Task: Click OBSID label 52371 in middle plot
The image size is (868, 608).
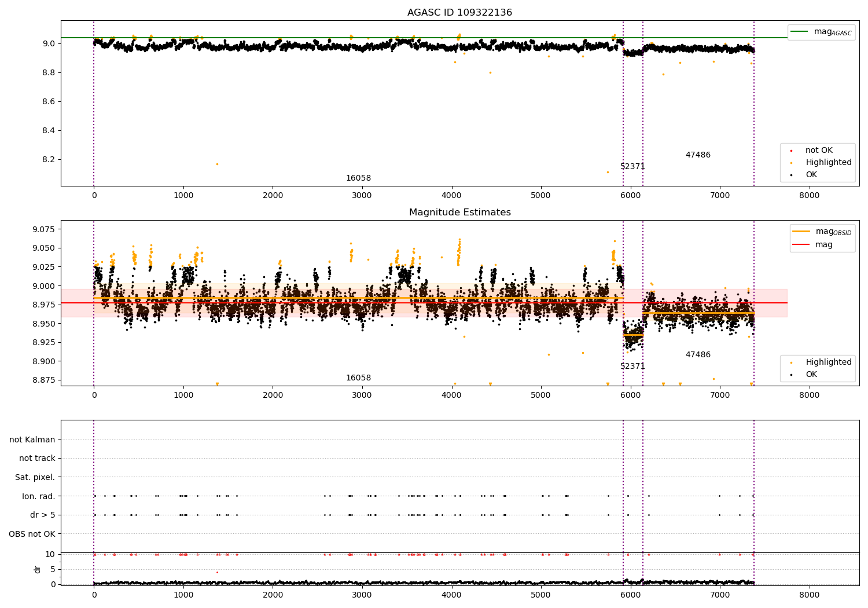Action: pos(632,367)
